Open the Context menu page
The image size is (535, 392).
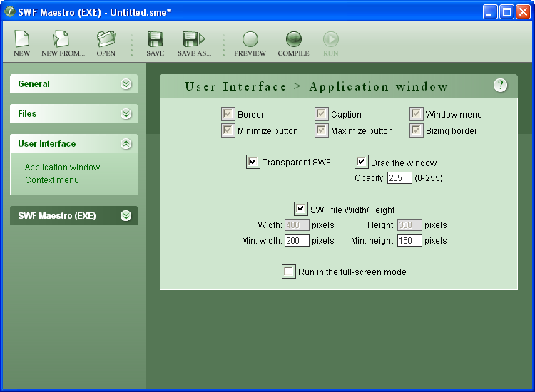coord(52,180)
